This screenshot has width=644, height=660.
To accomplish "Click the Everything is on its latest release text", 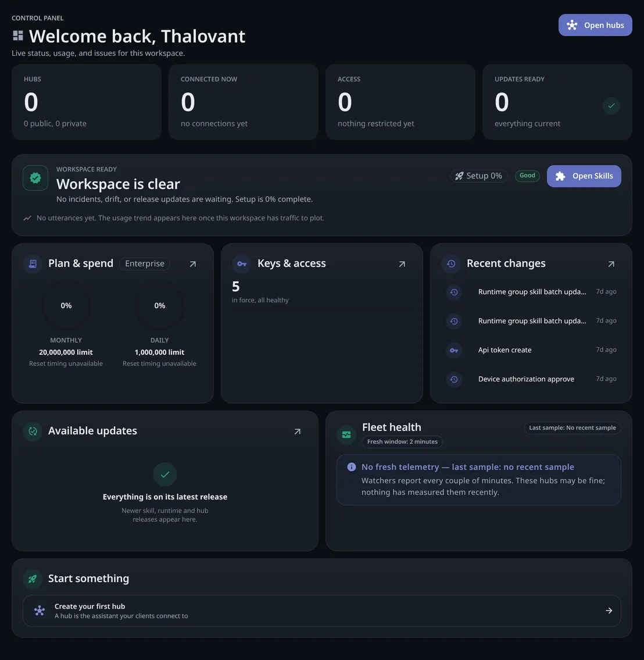I will (x=165, y=497).
